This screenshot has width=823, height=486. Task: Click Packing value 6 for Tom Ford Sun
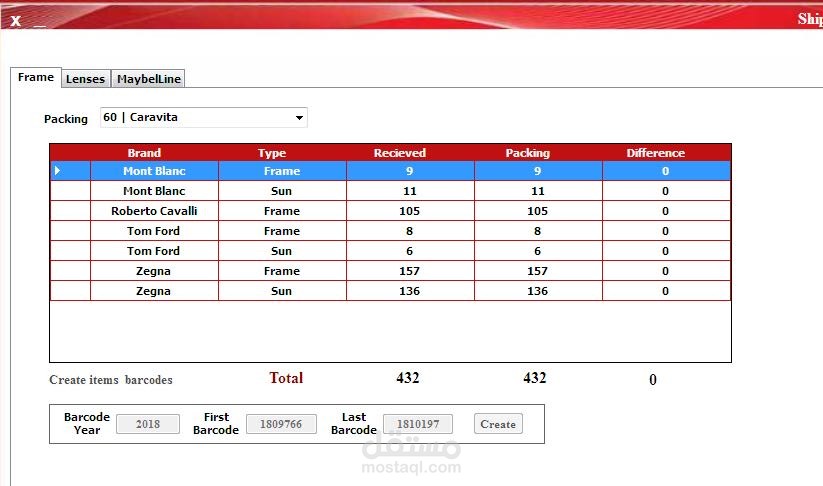(538, 251)
